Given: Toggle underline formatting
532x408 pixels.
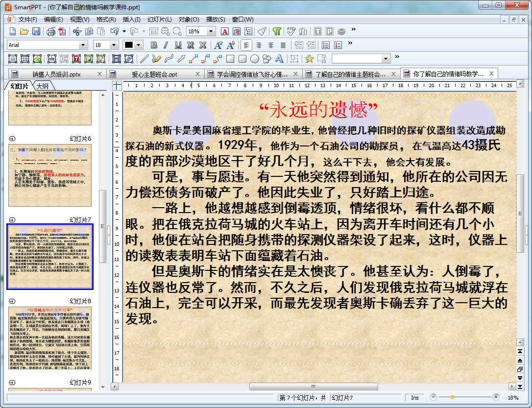Looking at the screenshot, I should click(x=178, y=45).
